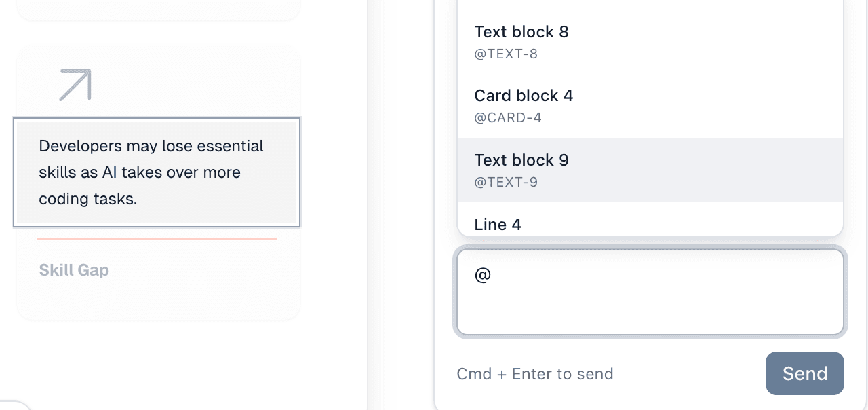
Task: Click the rounded element at the bottom-left corner
Action: click(12, 405)
